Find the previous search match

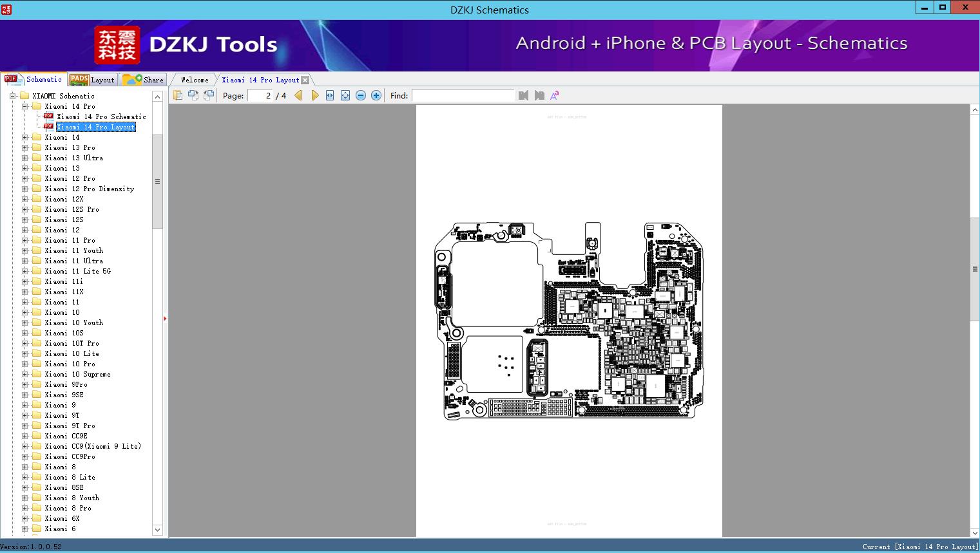pyautogui.click(x=523, y=95)
